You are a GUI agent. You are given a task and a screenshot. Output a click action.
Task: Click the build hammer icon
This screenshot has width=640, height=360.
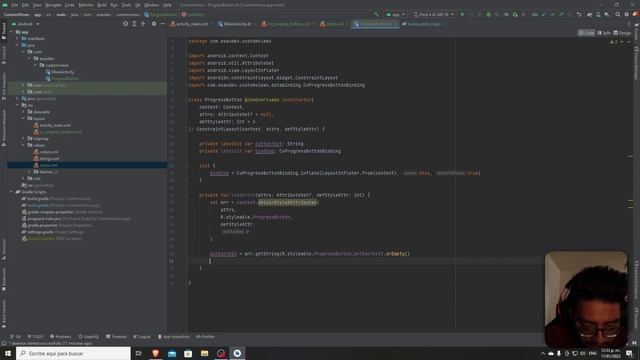tap(376, 14)
